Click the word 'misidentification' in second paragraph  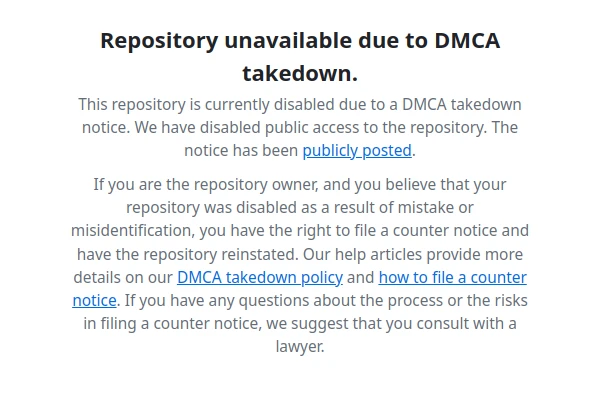(133, 231)
